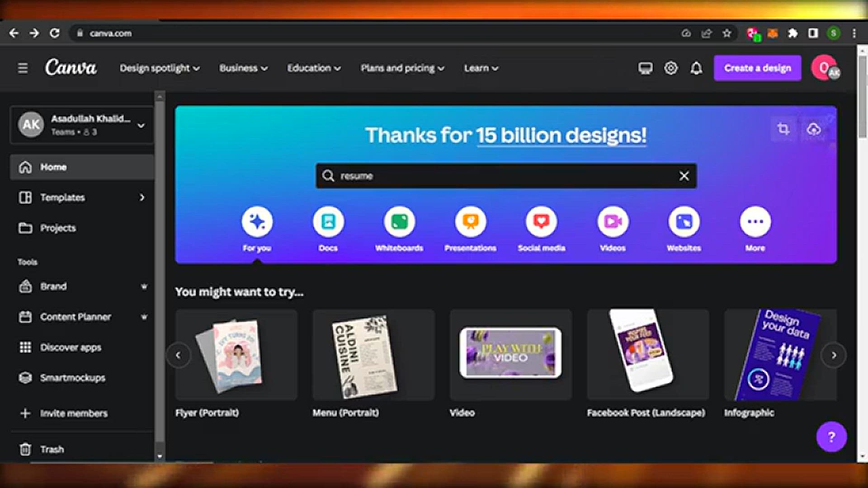Open the browser extensions puzzle icon
Viewport: 868px width, 488px height.
coord(793,33)
